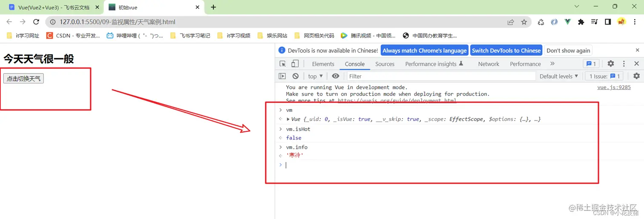The height and width of the screenshot is (219, 644).
Task: Activate the inspect element picker tool
Action: coord(283,64)
